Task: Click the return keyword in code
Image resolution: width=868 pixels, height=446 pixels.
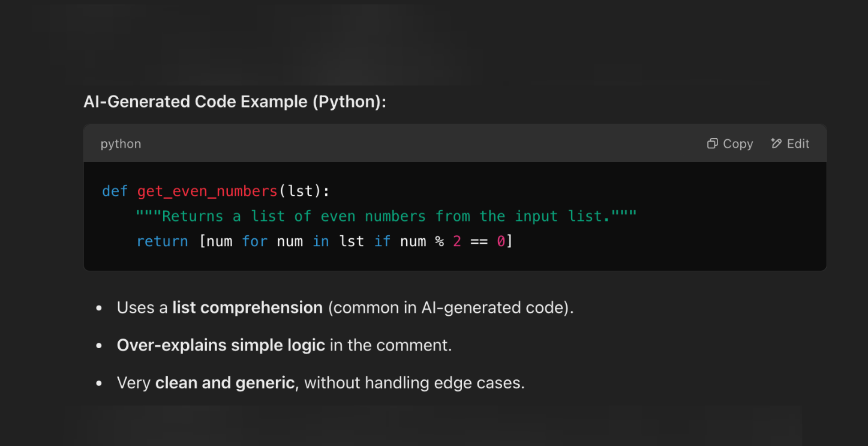Action: [162, 241]
